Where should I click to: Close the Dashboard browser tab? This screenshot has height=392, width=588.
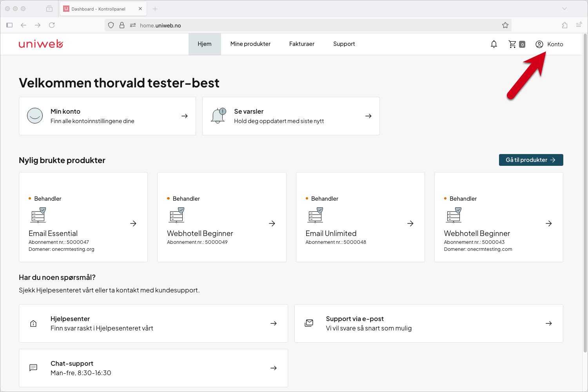[140, 9]
